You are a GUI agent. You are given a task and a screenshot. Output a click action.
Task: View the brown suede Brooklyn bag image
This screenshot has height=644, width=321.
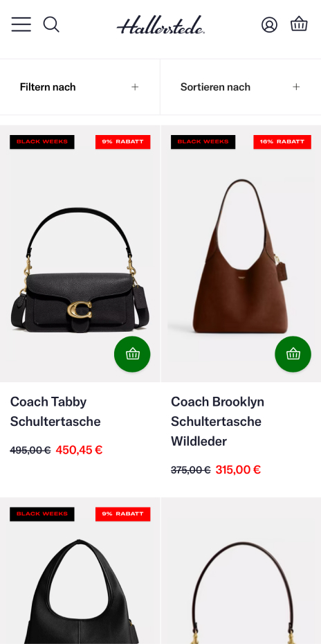click(x=241, y=257)
